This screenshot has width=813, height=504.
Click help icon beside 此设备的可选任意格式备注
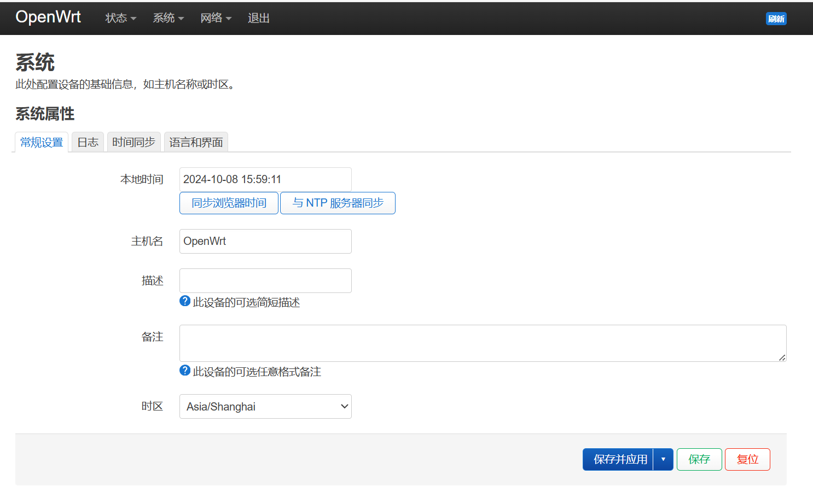coord(185,371)
